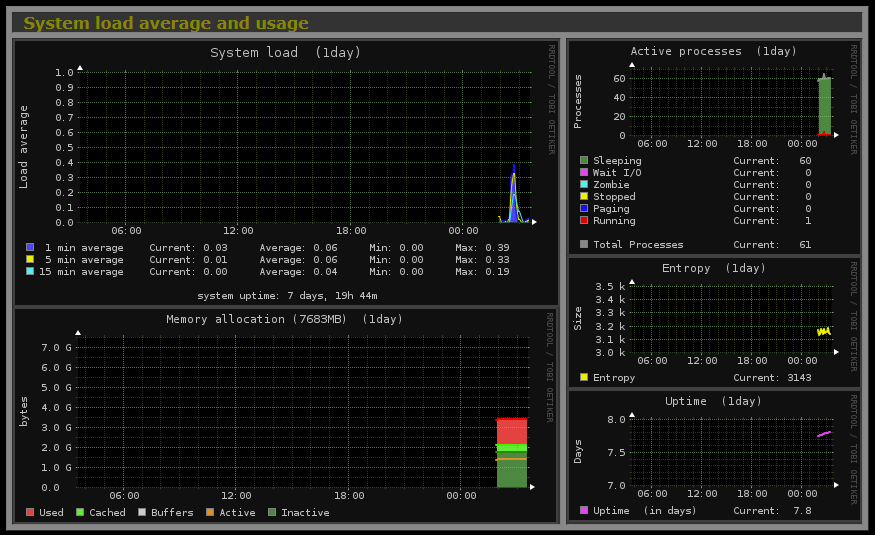The height and width of the screenshot is (535, 875).
Task: Click the red Used bar in memory graph
Action: [x=512, y=431]
